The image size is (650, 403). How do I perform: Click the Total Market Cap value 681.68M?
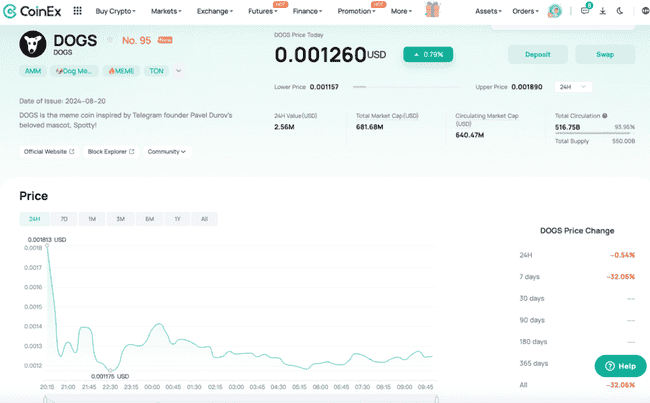coord(369,127)
